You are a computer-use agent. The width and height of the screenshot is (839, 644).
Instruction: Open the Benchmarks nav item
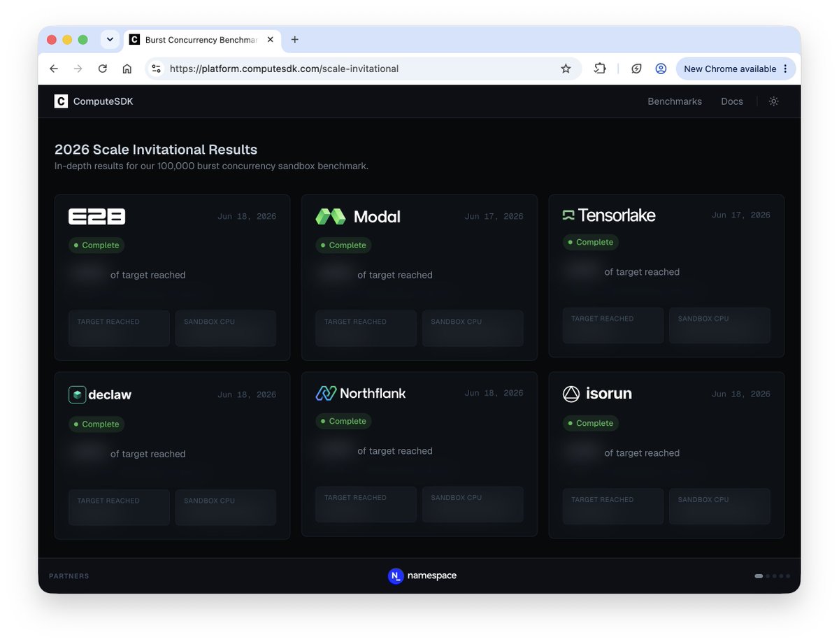(674, 101)
